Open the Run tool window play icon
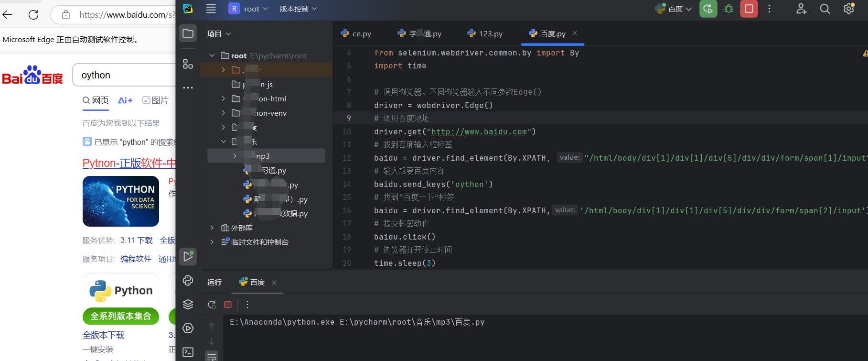Screen dimensions: 868x361 pos(188,257)
